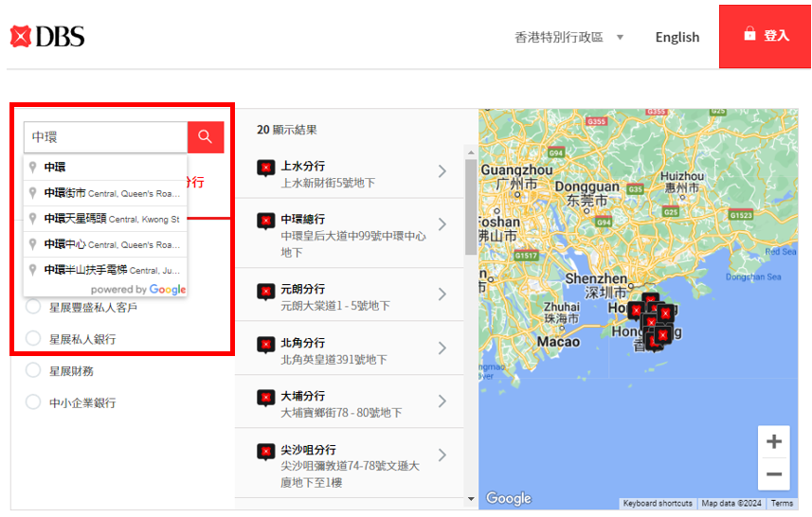Click the branch icon beside 上水分行
812x517 pixels.
pyautogui.click(x=266, y=168)
